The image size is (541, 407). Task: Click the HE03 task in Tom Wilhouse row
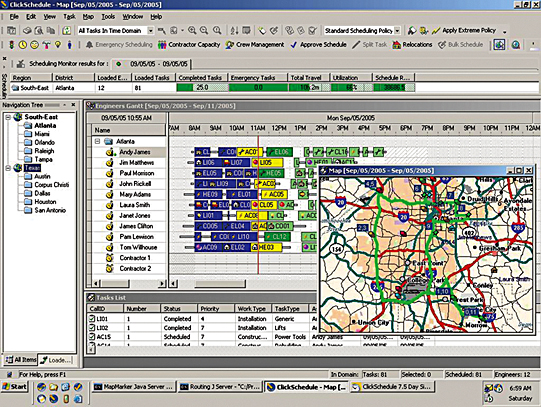(x=266, y=247)
